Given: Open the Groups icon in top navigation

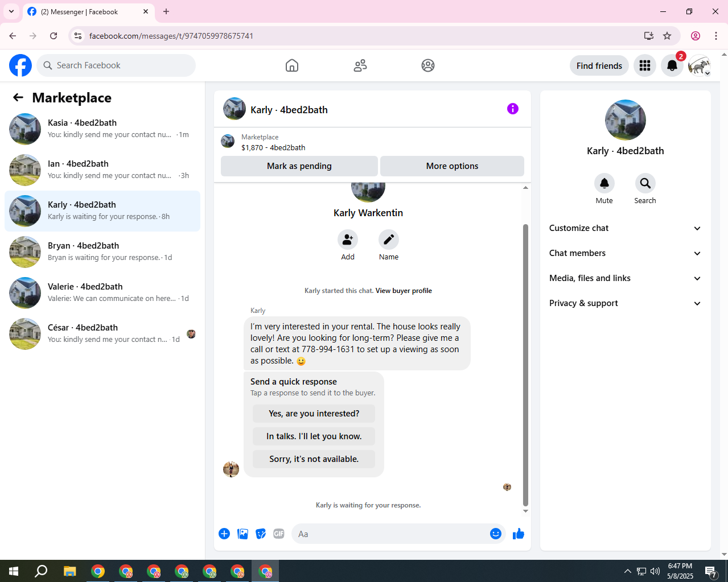Looking at the screenshot, I should tap(428, 65).
